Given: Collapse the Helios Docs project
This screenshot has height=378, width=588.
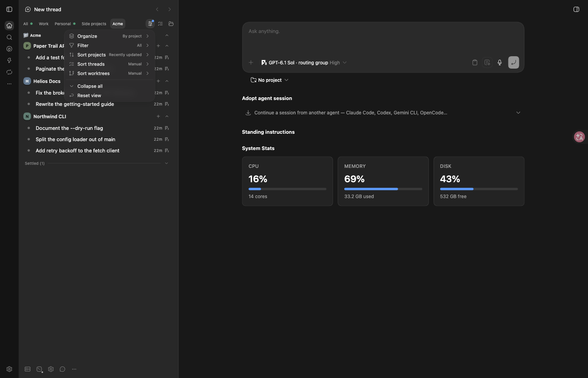Looking at the screenshot, I should click(167, 81).
